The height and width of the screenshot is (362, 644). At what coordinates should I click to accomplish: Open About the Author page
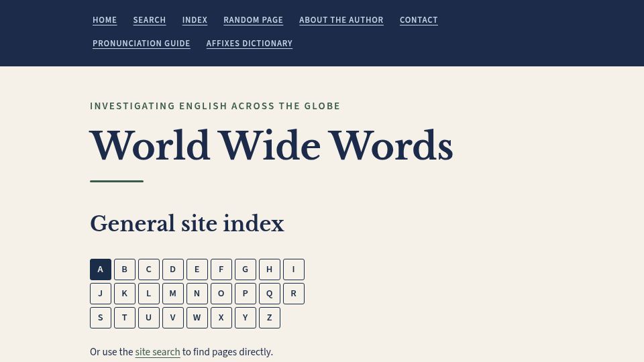341,20
